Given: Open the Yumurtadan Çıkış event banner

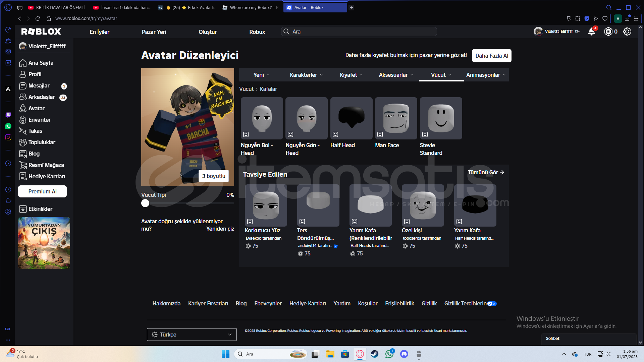Looking at the screenshot, I should click(44, 243).
